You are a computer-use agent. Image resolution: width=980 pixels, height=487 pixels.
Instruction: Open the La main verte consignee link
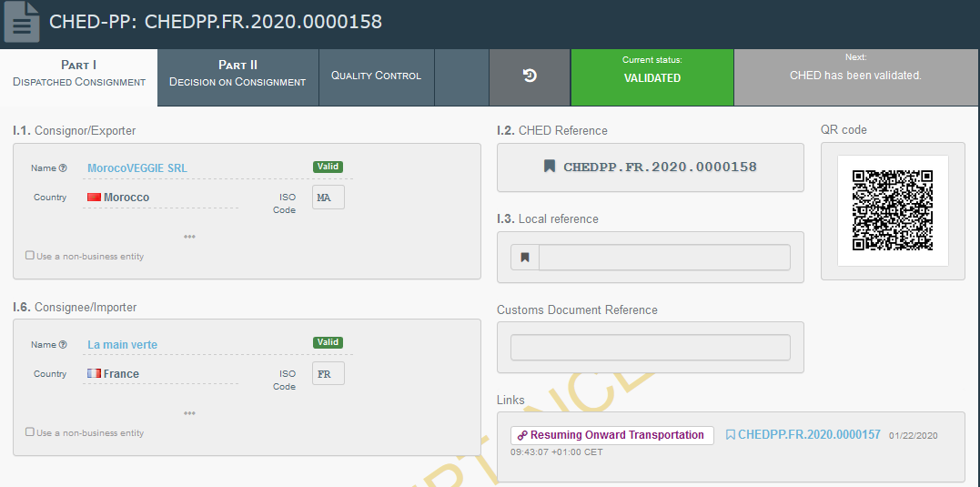[x=123, y=344]
